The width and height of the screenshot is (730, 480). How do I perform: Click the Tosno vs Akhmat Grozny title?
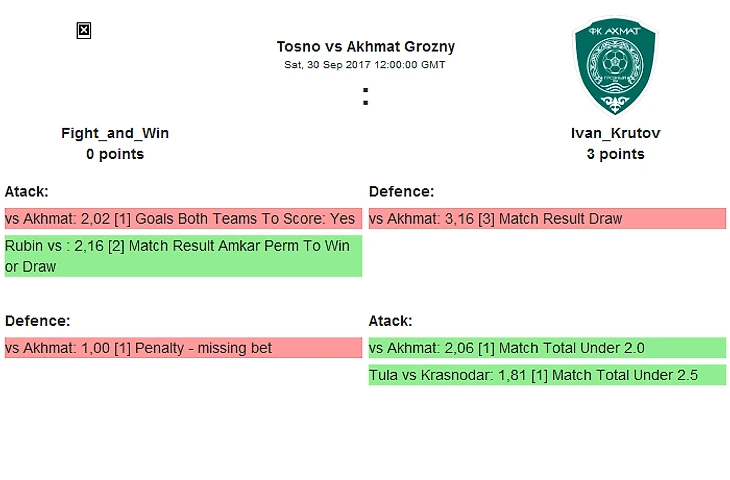click(x=365, y=47)
